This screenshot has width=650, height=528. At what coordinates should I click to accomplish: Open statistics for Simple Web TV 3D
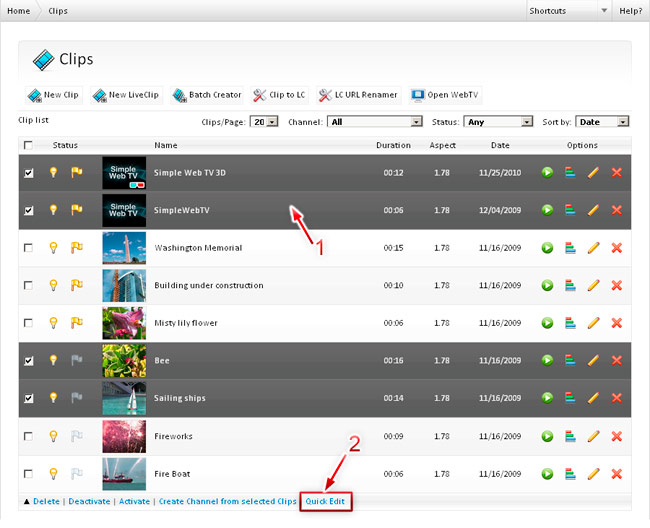570,172
